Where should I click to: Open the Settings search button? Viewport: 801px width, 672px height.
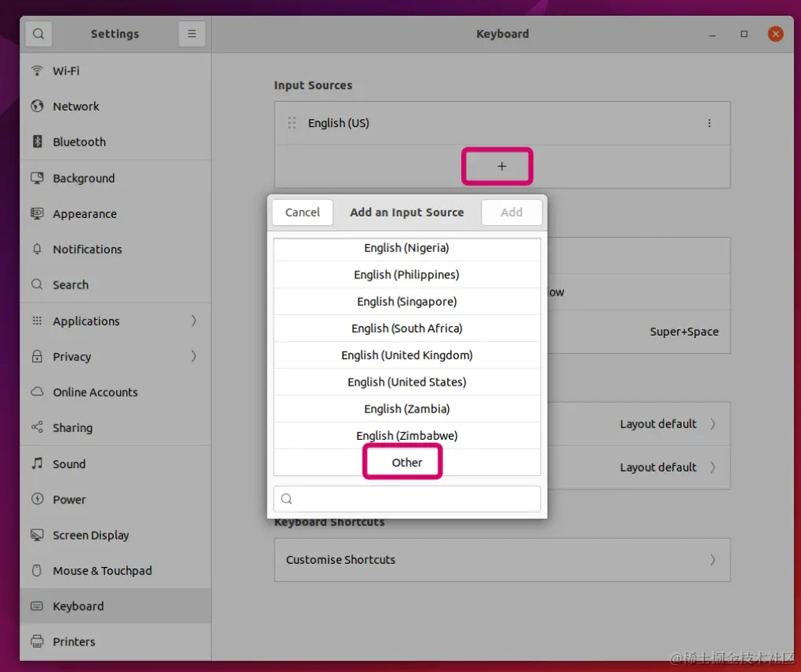[x=38, y=34]
